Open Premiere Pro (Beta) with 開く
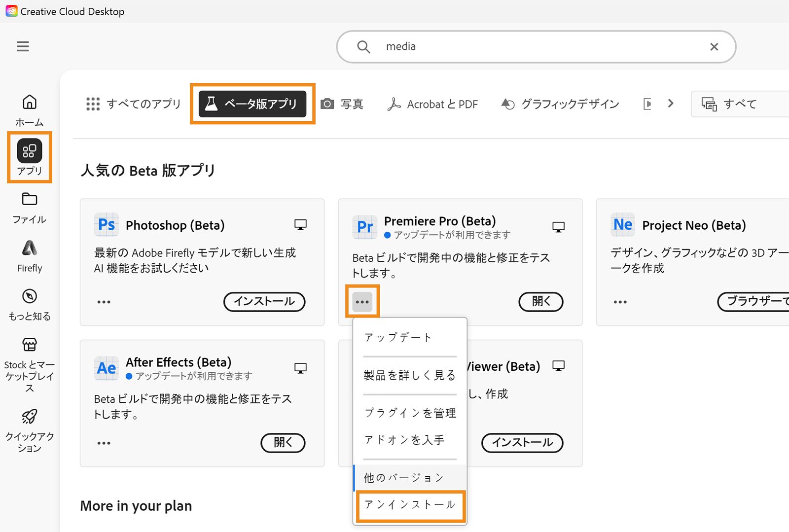 [541, 302]
